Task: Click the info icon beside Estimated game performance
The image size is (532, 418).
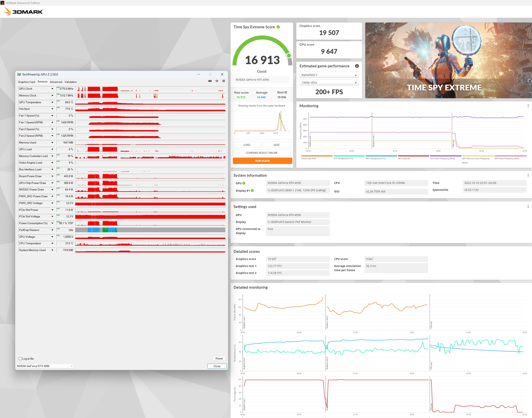Action: (357, 66)
